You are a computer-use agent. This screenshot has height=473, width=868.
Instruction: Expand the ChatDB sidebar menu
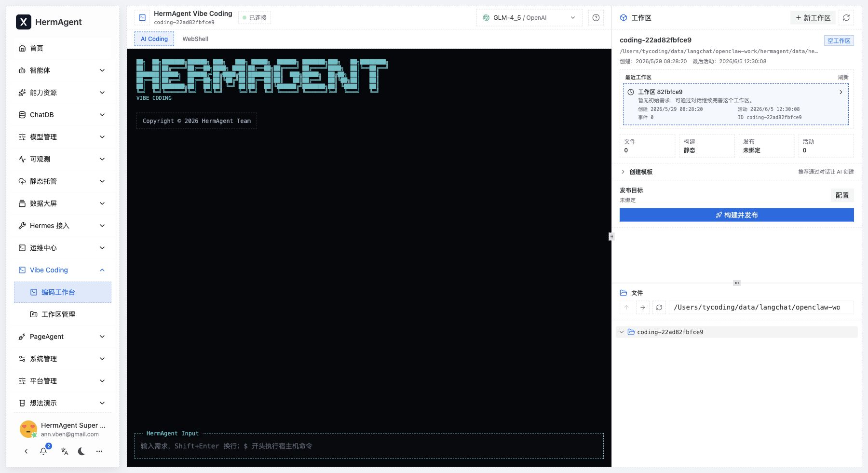click(x=63, y=115)
